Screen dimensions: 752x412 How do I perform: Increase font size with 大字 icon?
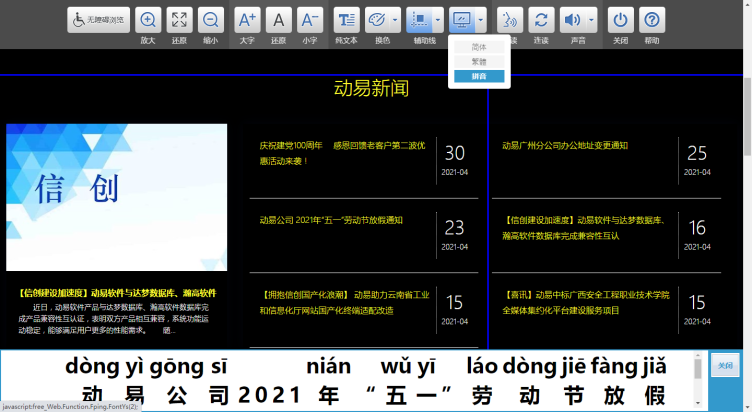[x=247, y=19]
